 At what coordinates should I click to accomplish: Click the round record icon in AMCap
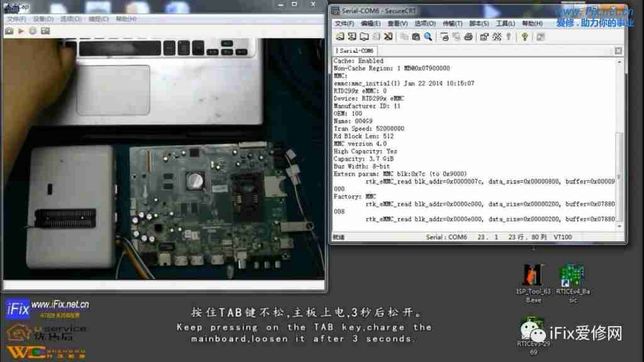pyautogui.click(x=32, y=31)
